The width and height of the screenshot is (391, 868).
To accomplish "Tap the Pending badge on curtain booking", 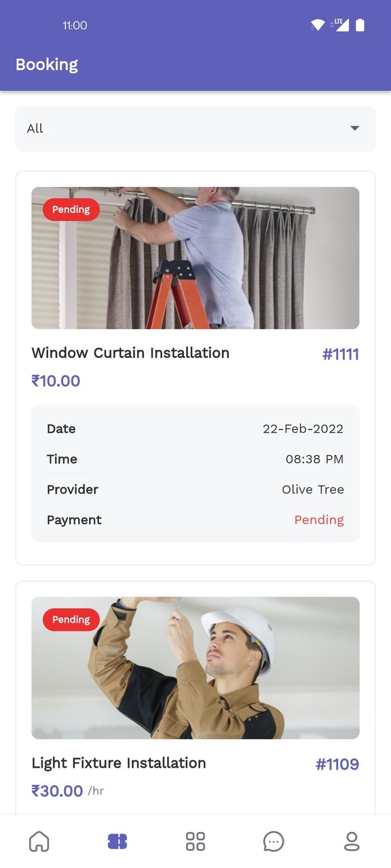I will coord(71,210).
